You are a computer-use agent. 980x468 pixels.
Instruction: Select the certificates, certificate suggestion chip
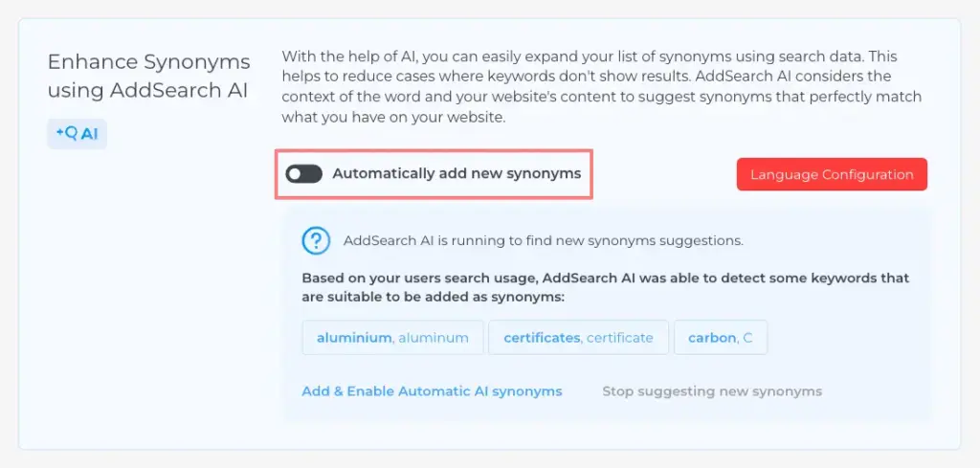click(578, 338)
